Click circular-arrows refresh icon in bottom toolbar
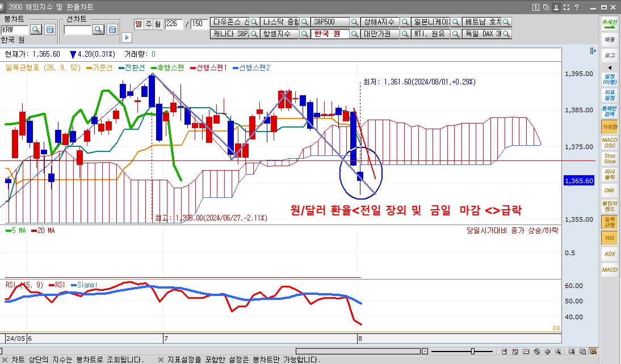The height and width of the screenshot is (364, 621). (536, 352)
